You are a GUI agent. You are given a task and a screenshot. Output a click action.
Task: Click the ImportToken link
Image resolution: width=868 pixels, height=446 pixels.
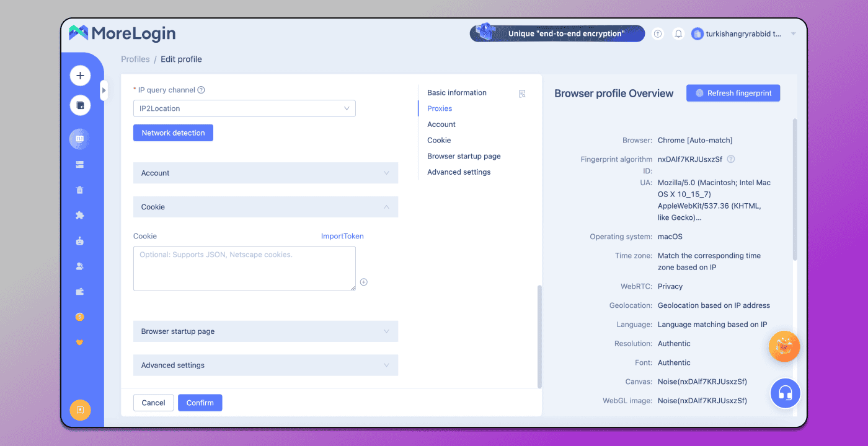pos(342,236)
